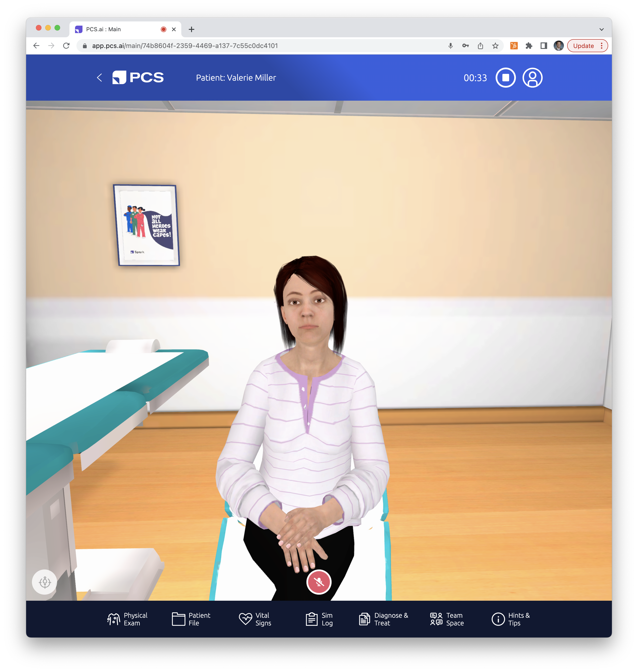Show the Vital Signs panel
Image resolution: width=638 pixels, height=672 pixels.
point(255,619)
